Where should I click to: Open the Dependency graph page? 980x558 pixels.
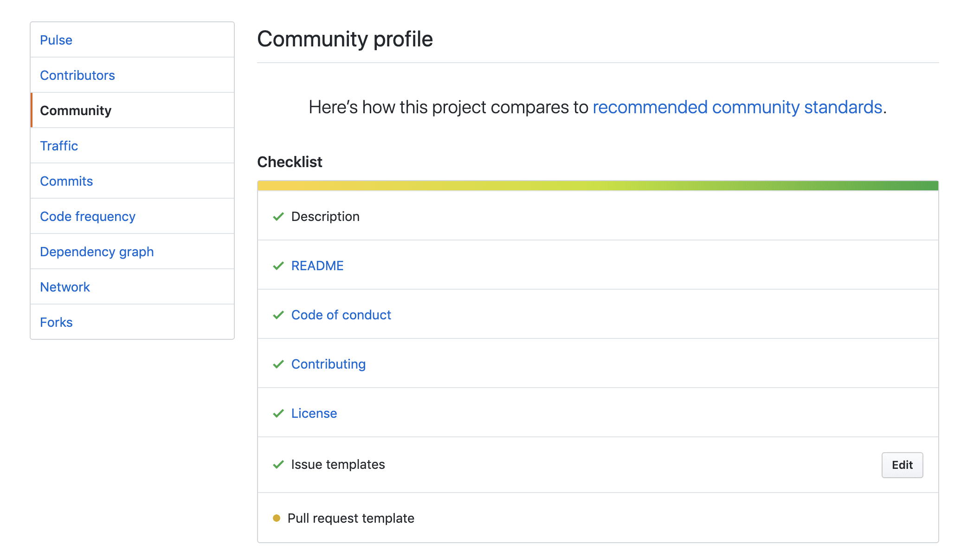97,252
